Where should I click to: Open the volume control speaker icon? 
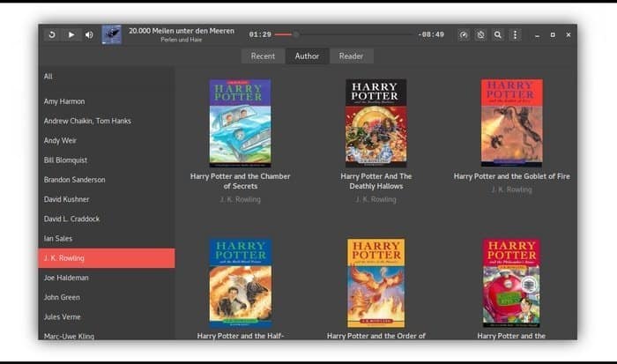point(89,35)
